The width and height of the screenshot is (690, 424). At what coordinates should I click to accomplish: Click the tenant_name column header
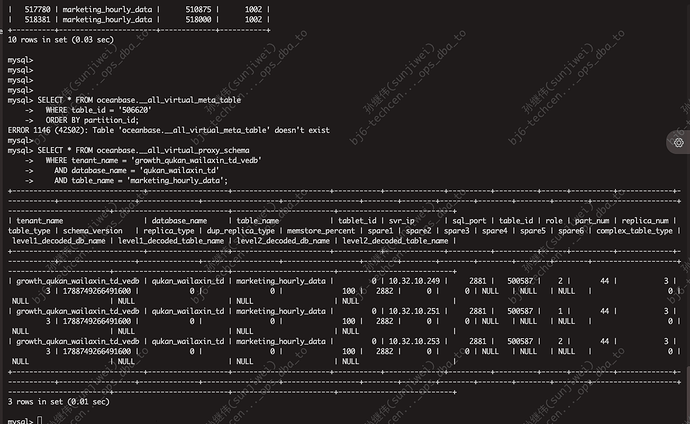click(40, 221)
